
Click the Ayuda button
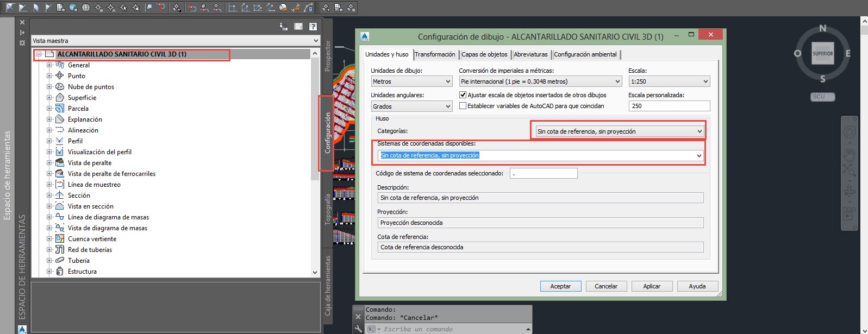tap(697, 286)
